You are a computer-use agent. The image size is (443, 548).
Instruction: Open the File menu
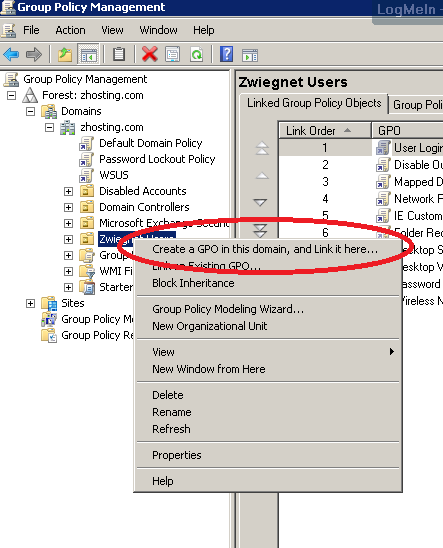(31, 30)
